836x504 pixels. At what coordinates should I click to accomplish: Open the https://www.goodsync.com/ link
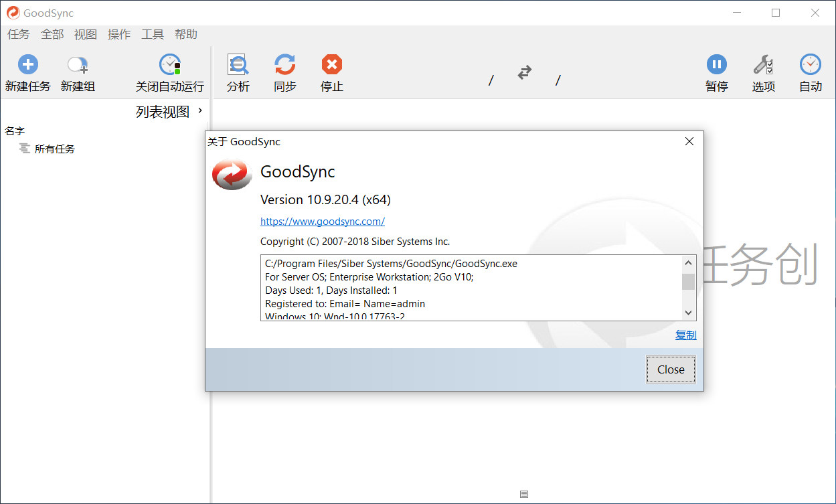[x=323, y=221]
